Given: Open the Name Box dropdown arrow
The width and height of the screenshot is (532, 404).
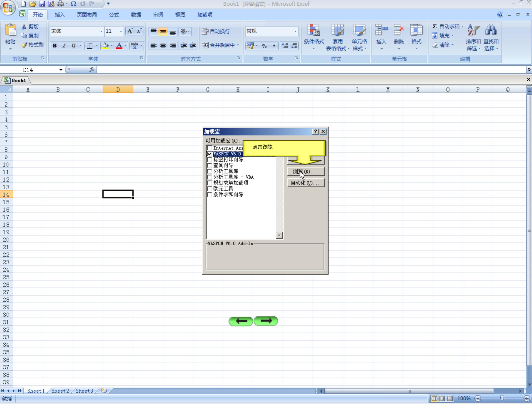Looking at the screenshot, I should coord(61,70).
